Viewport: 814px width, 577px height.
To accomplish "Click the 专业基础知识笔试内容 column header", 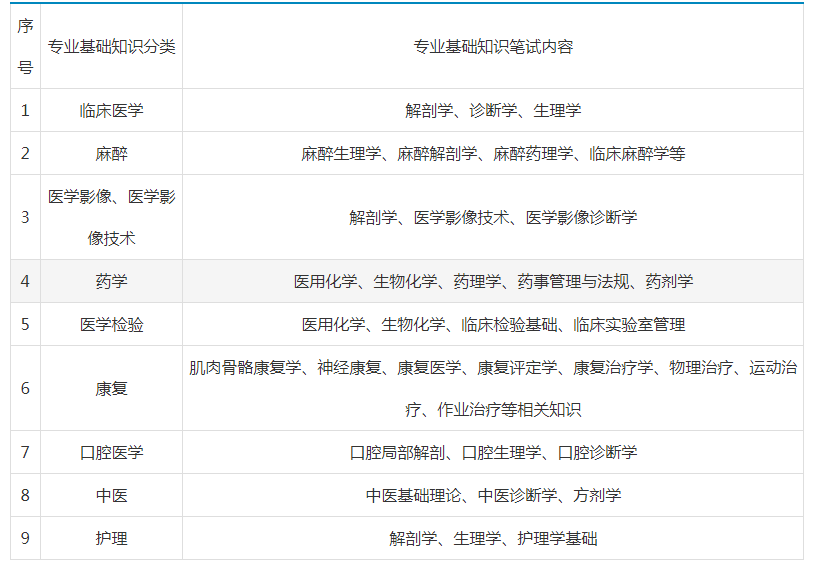I will tap(493, 47).
